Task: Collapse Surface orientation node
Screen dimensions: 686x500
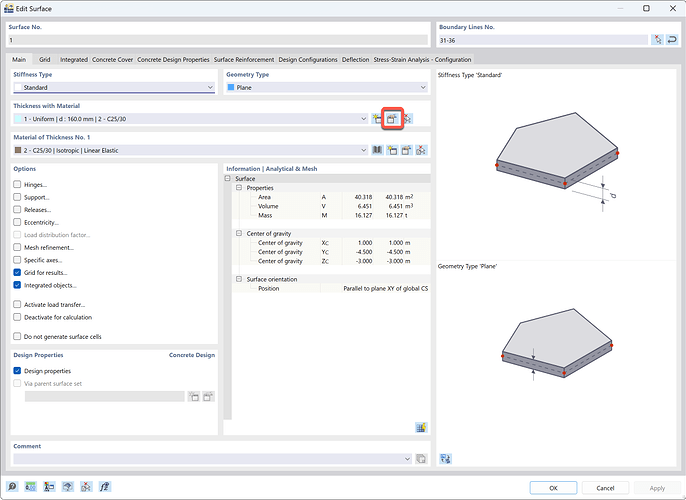Action: coord(239,279)
